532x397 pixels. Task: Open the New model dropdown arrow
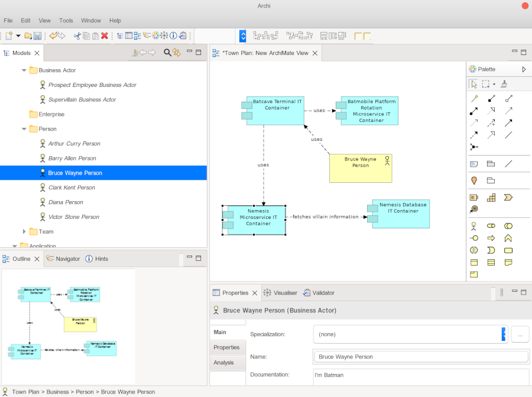(x=18, y=35)
